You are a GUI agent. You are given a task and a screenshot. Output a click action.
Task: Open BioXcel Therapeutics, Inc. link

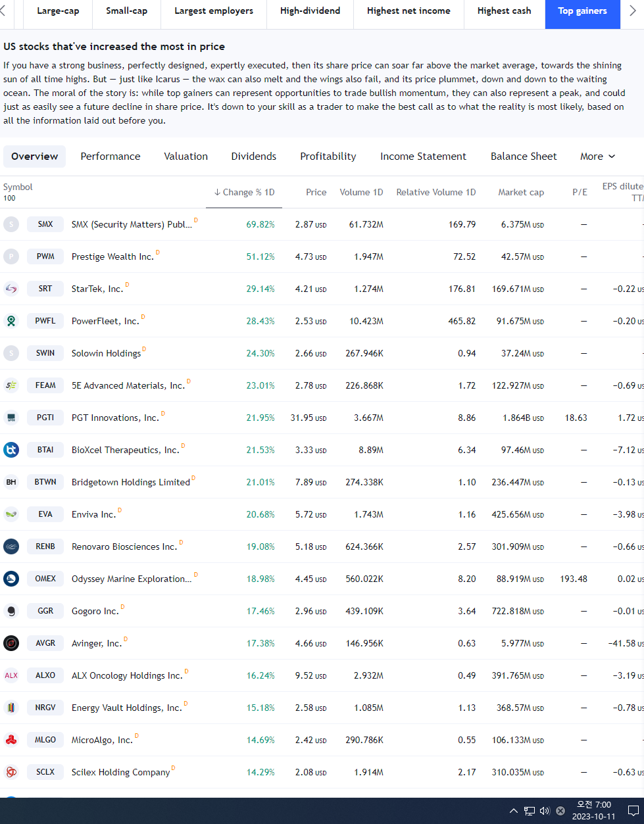pyautogui.click(x=125, y=450)
